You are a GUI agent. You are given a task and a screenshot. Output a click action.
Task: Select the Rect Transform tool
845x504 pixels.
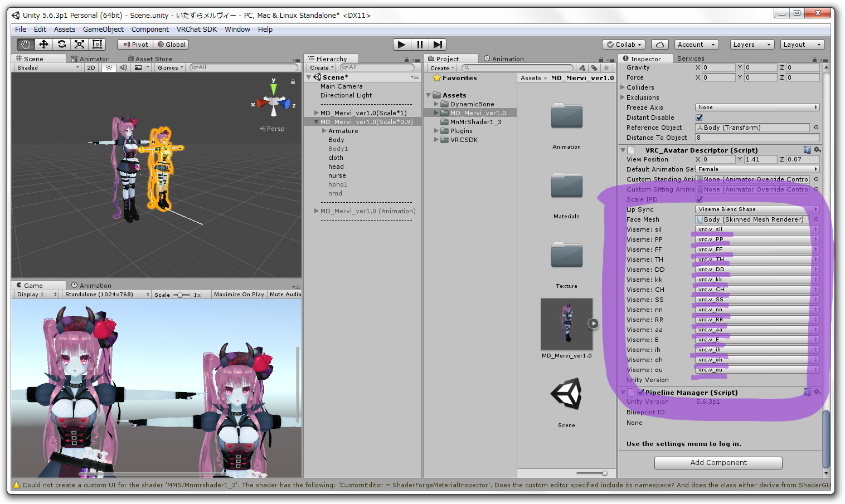click(97, 45)
